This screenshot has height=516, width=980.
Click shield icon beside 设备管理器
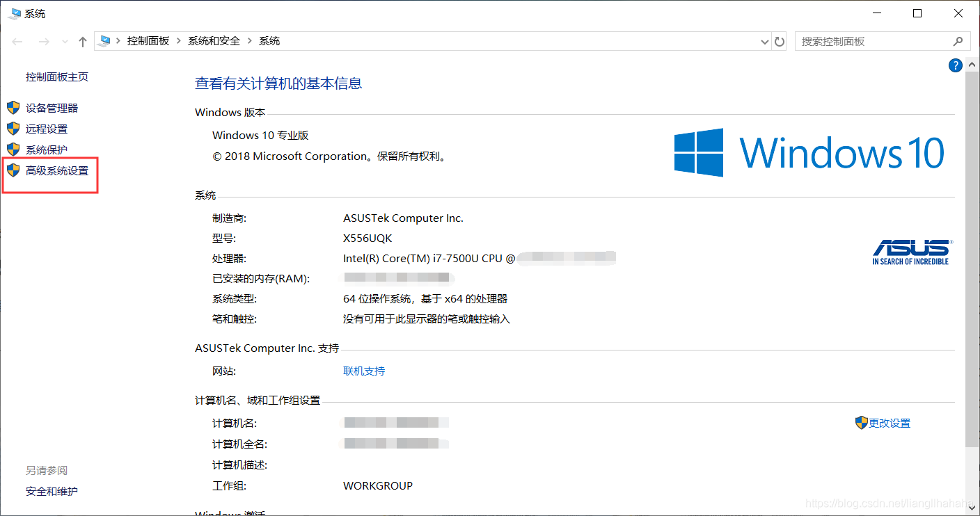(x=13, y=108)
